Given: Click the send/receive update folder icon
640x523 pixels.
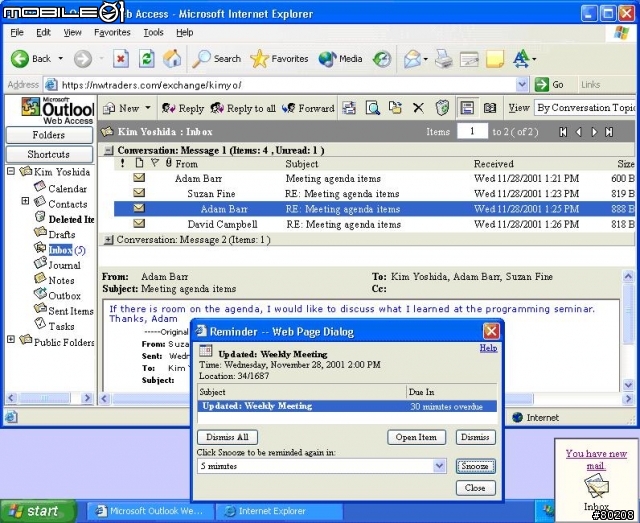Looking at the screenshot, I should tap(349, 108).
